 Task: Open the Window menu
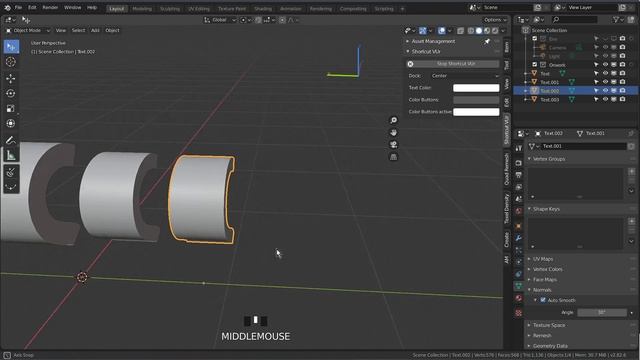[72, 8]
